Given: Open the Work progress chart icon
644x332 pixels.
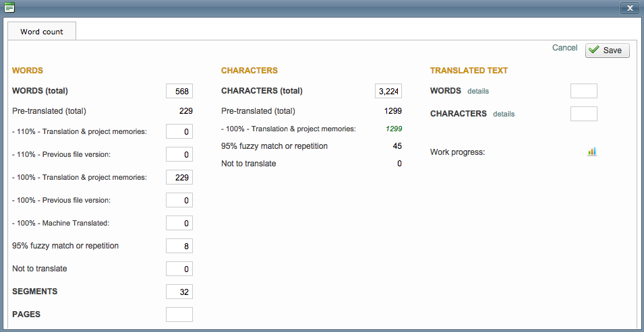Looking at the screenshot, I should click(591, 152).
